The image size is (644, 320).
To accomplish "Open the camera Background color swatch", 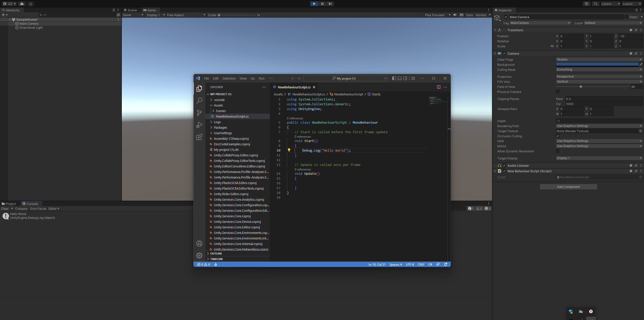I will 596,64.
